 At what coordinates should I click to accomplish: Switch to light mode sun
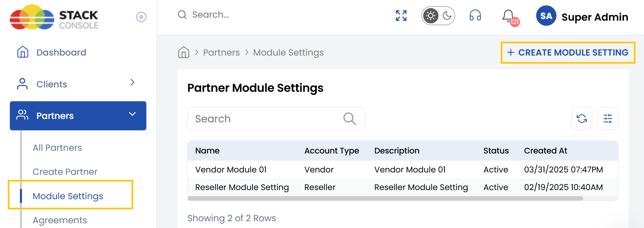(x=430, y=16)
